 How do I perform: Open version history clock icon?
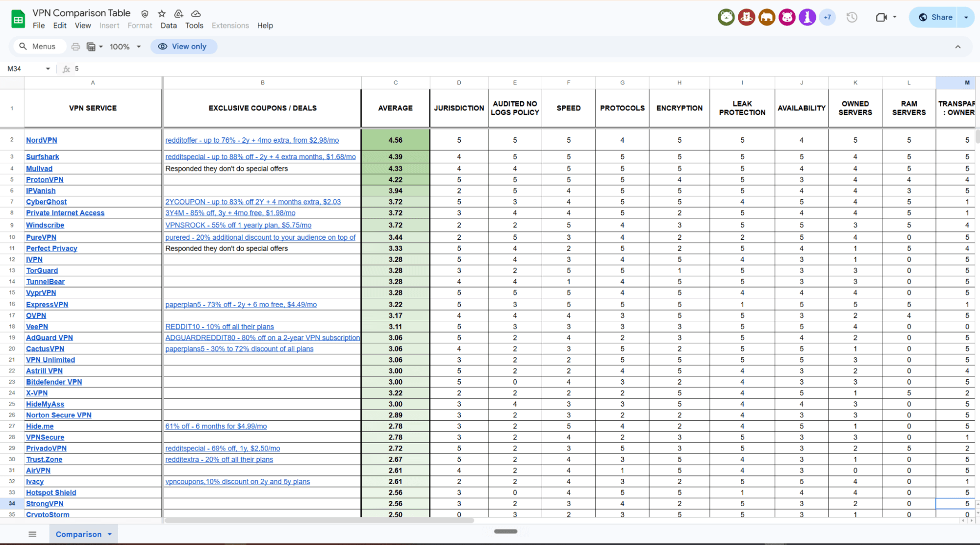pyautogui.click(x=852, y=17)
